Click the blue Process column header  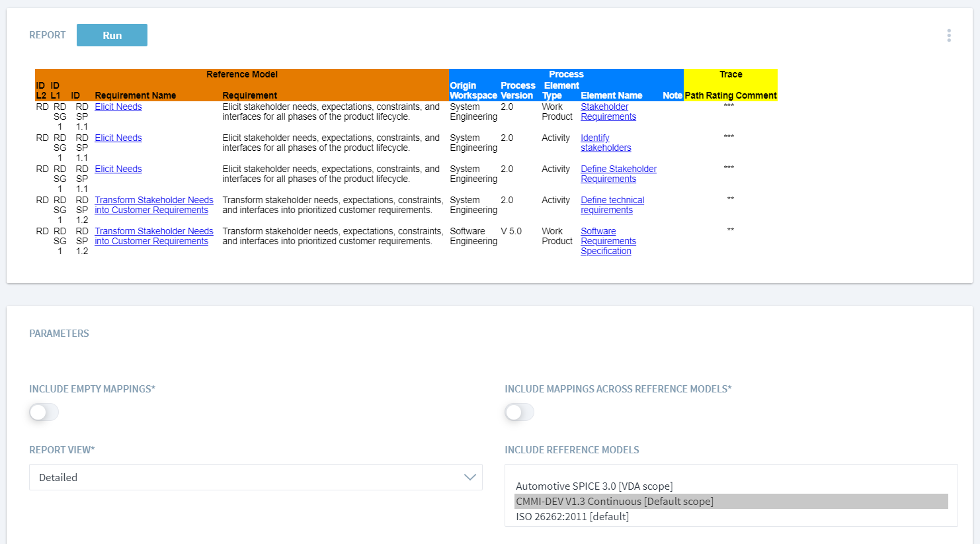[566, 74]
